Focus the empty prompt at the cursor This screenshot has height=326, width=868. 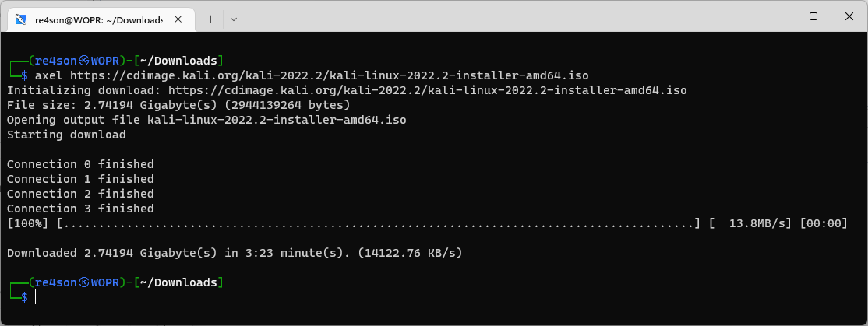[36, 297]
